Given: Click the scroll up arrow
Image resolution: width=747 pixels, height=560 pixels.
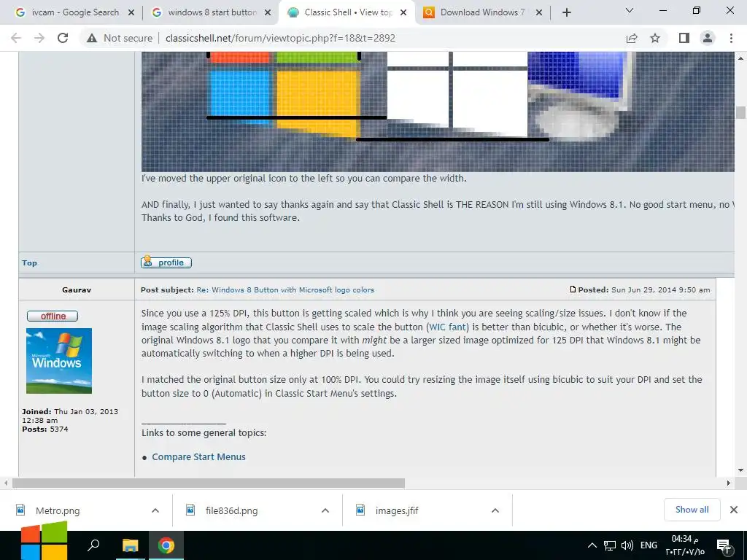Looking at the screenshot, I should [740, 58].
